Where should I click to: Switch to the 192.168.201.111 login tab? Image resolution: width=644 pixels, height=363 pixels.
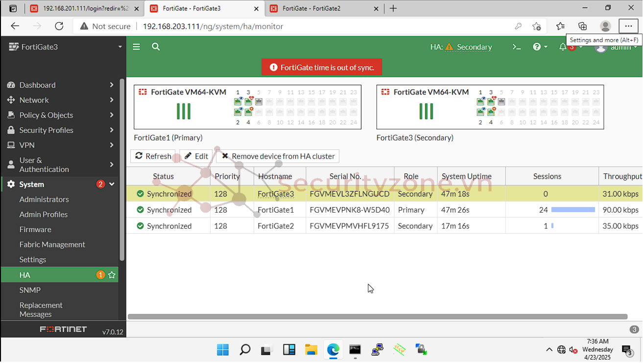(x=85, y=8)
